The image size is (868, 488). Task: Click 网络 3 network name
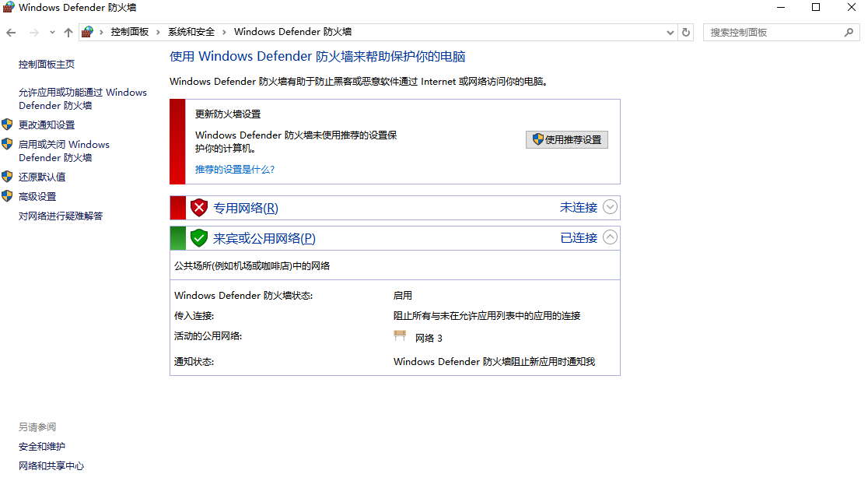429,339
